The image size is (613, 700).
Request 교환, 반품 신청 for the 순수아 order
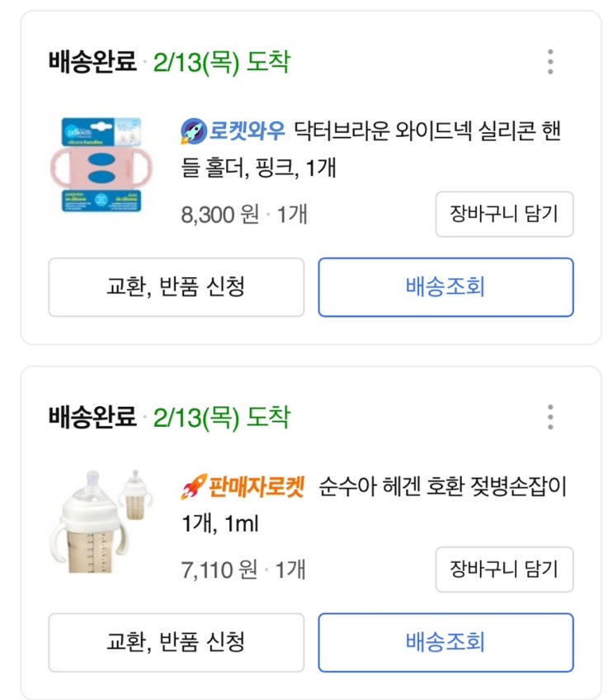(176, 642)
